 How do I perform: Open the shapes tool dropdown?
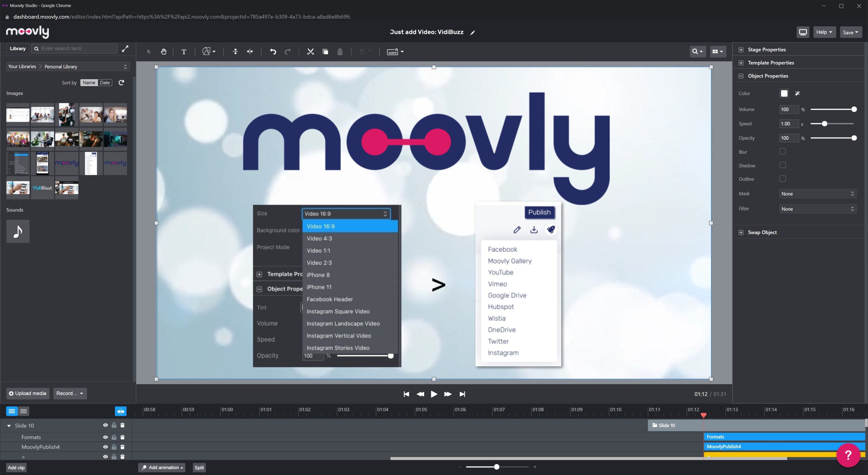[209, 51]
